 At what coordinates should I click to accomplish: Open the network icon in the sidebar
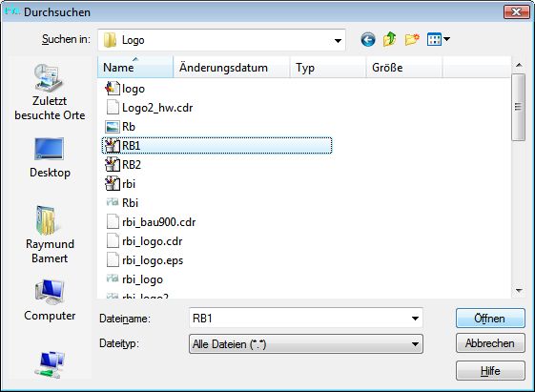50,364
